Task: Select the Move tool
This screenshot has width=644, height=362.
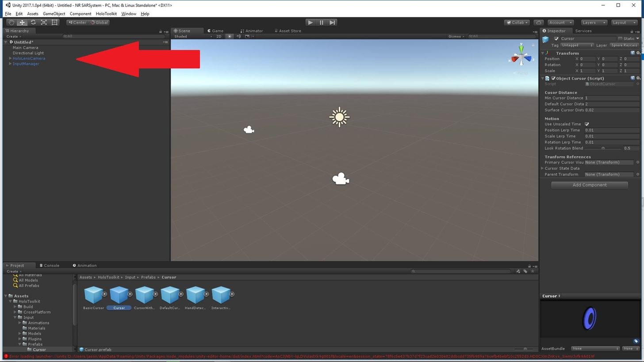Action: (x=22, y=23)
